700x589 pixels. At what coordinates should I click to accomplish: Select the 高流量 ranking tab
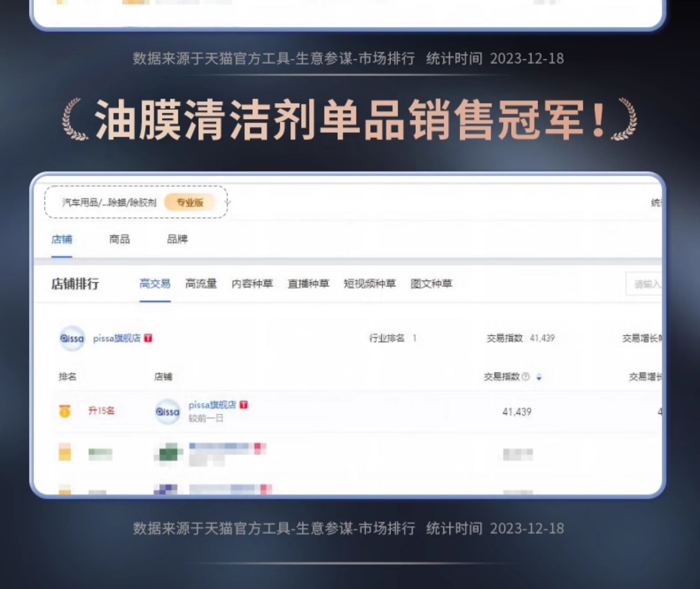[201, 284]
